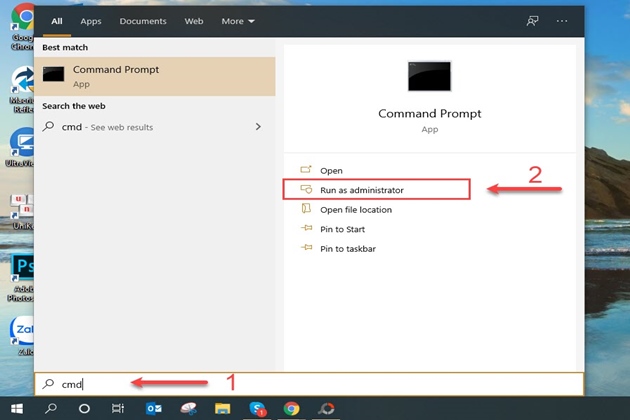Image resolution: width=630 pixels, height=420 pixels.
Task: Open the Windows Start button
Action: tap(16, 409)
